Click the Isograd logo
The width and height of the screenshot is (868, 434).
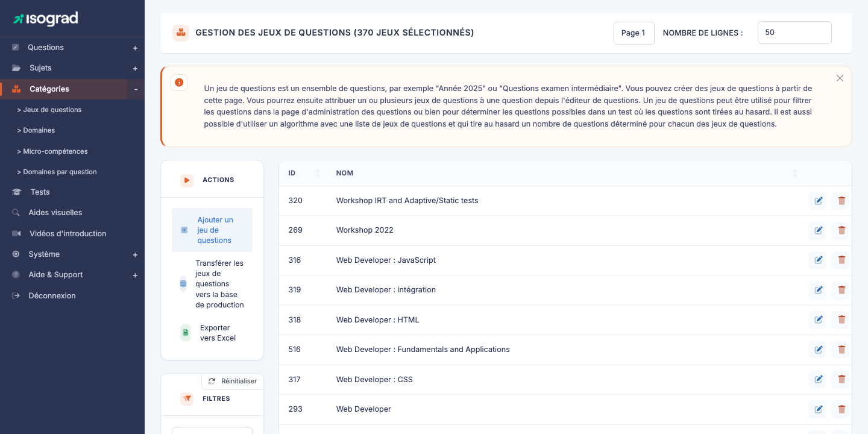pyautogui.click(x=46, y=19)
